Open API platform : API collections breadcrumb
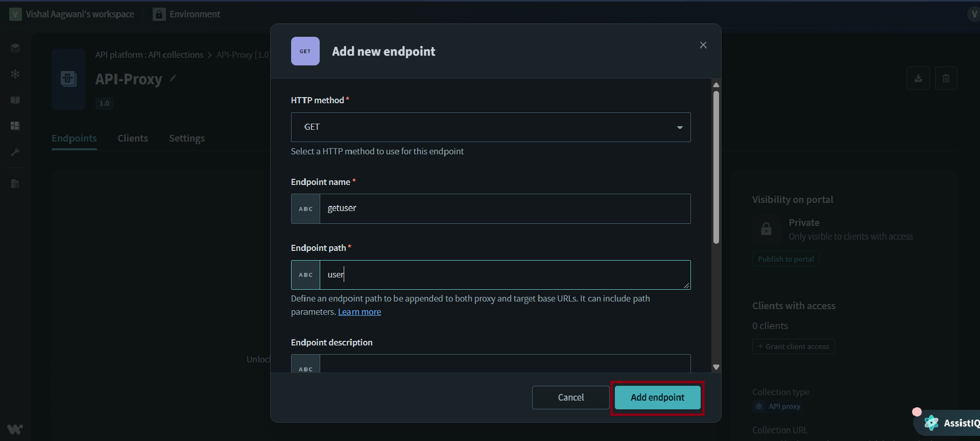980x441 pixels. click(x=149, y=55)
